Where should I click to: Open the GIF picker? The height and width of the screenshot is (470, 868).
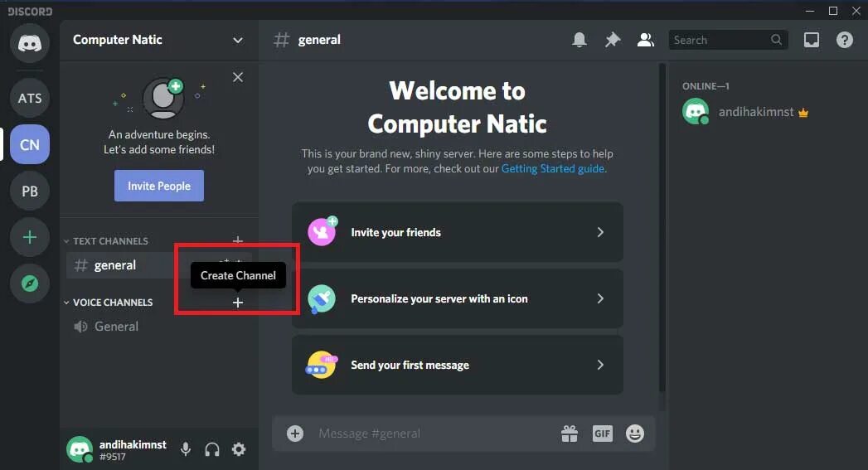tap(602, 434)
